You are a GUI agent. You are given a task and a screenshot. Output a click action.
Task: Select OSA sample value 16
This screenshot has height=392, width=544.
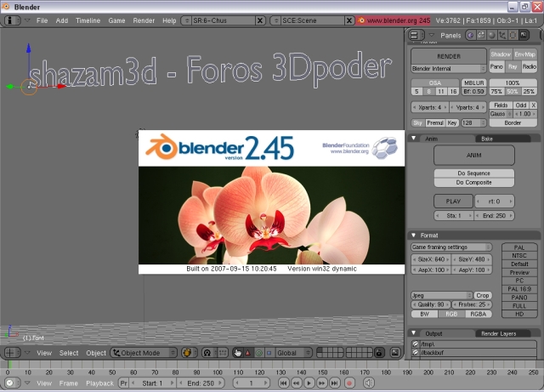pos(453,91)
